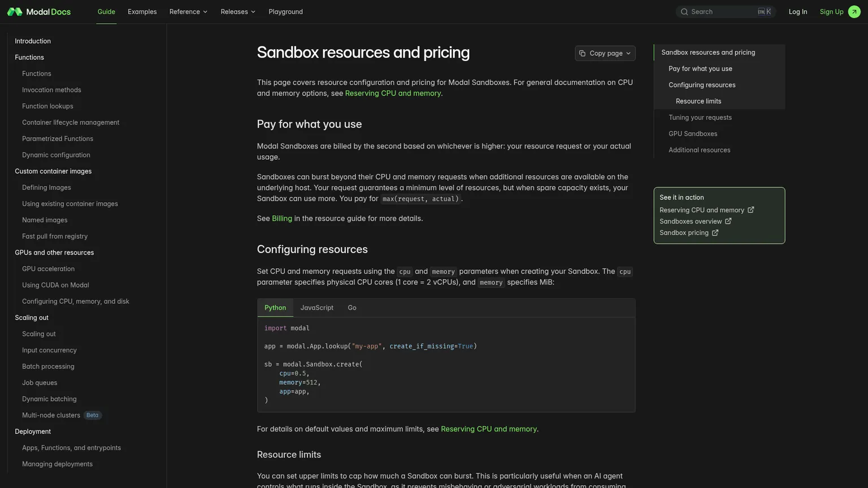Open Introduction in the left sidebar
The image size is (868, 488).
(33, 41)
